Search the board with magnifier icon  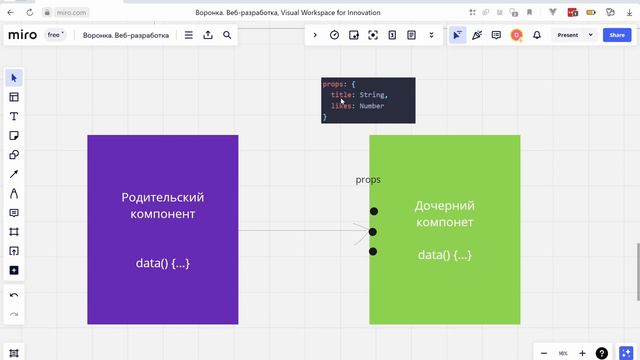pos(227,35)
